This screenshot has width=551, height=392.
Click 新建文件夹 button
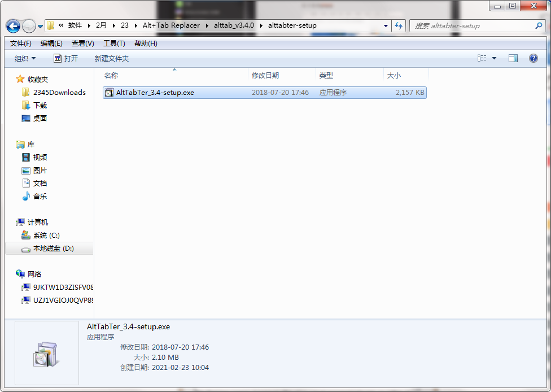(112, 58)
